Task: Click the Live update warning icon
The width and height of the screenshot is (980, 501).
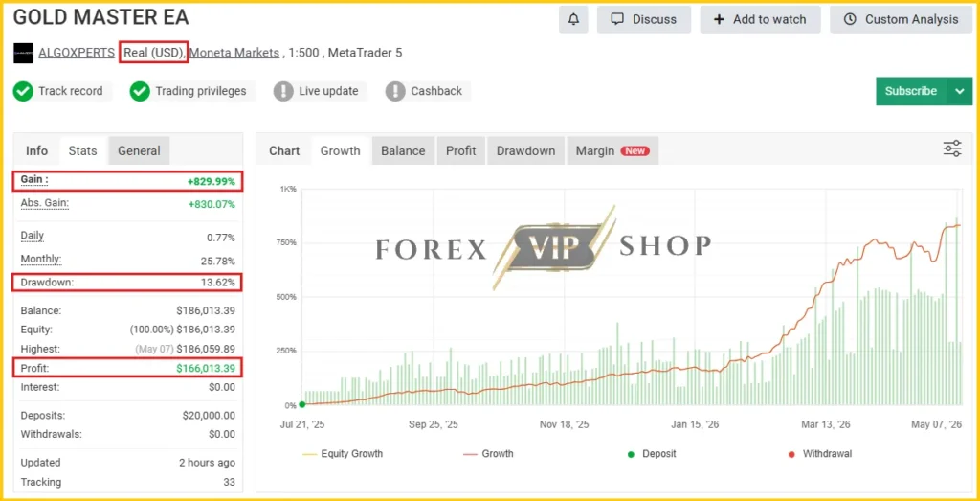Action: (283, 91)
